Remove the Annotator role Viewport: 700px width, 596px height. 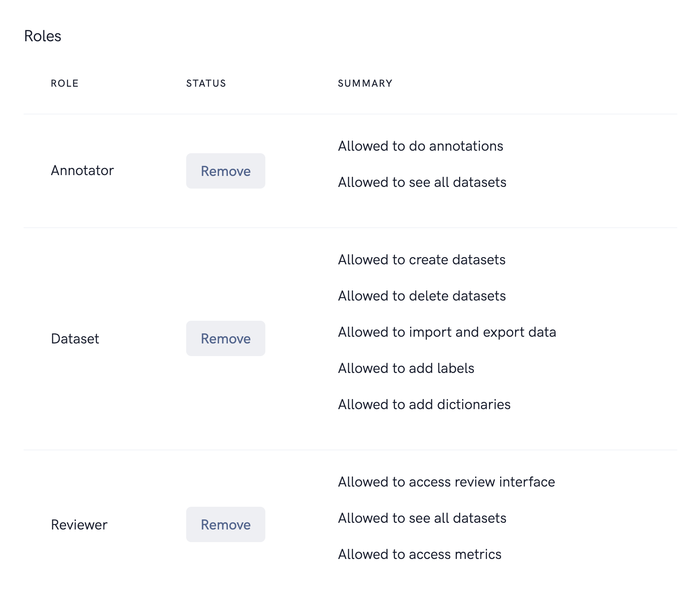[x=226, y=171]
